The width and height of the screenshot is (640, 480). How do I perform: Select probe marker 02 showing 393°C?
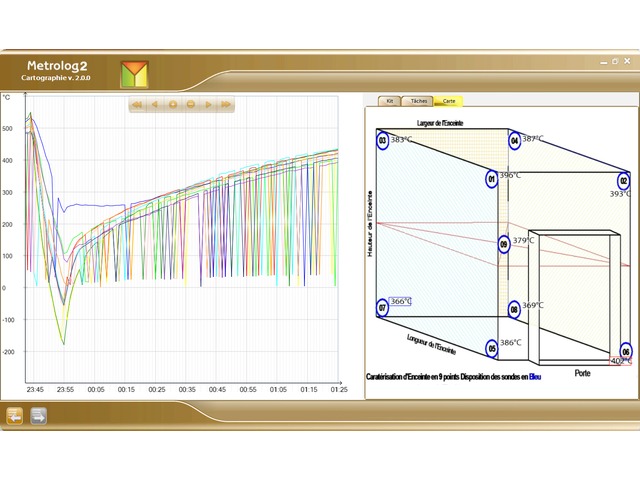[623, 181]
